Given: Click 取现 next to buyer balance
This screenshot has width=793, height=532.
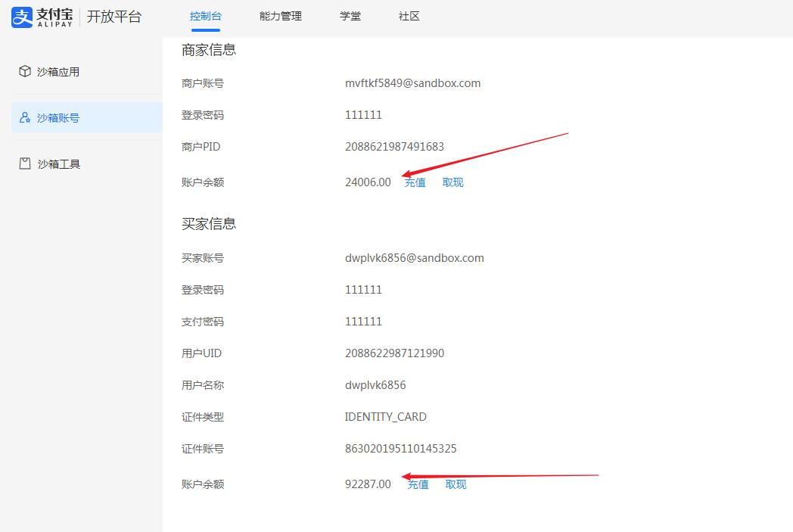Looking at the screenshot, I should tap(456, 484).
